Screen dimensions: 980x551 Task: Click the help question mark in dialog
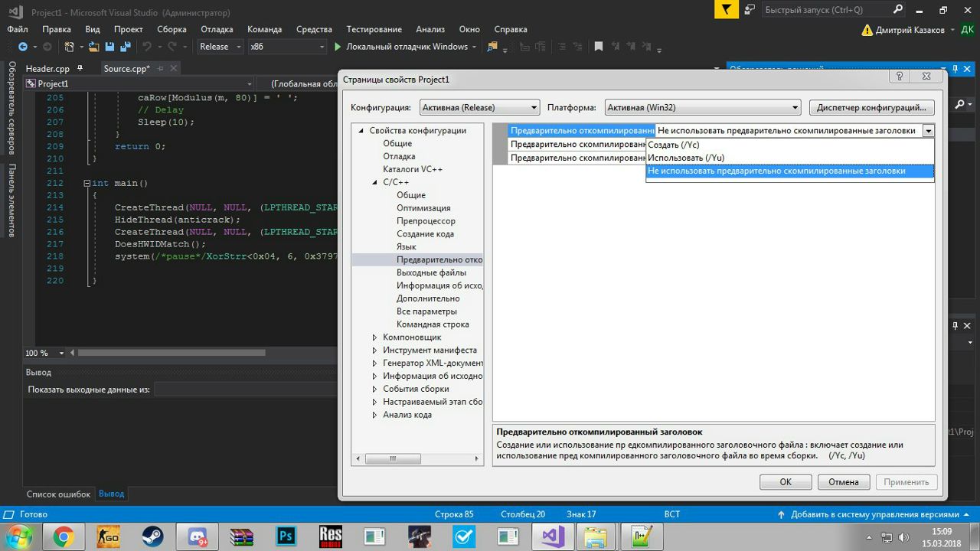point(900,77)
